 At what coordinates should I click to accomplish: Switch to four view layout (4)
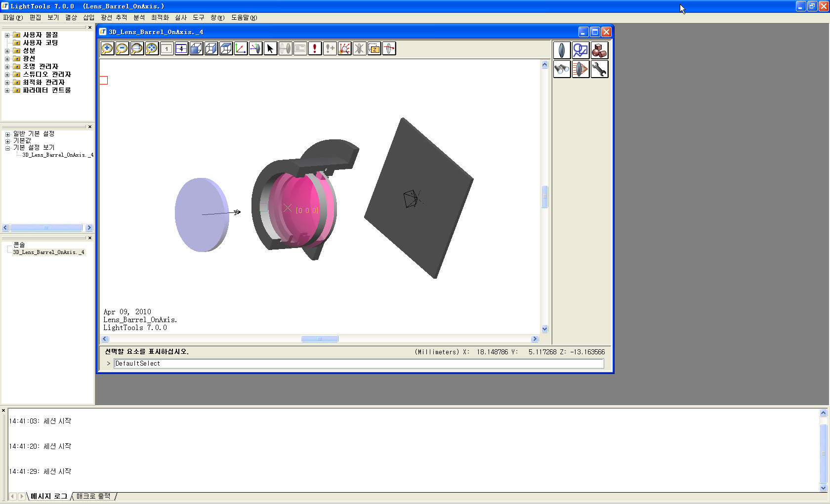181,48
